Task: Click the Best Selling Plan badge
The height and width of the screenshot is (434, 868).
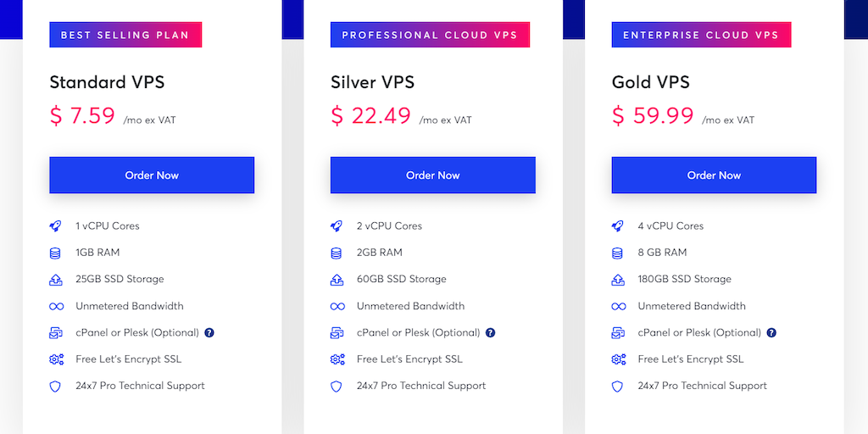Action: pyautogui.click(x=125, y=36)
